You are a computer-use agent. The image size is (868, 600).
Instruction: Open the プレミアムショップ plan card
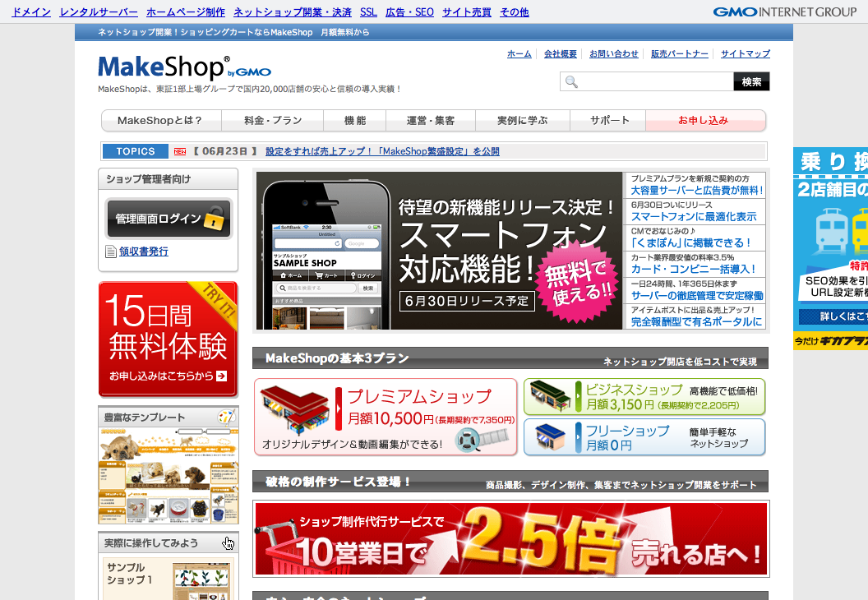click(x=386, y=418)
